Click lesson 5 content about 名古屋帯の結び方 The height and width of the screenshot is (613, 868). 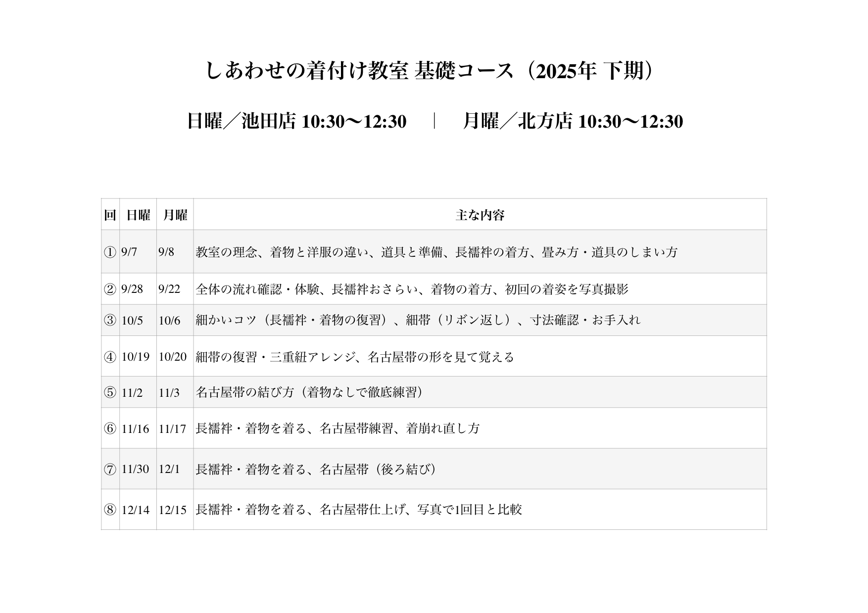pyautogui.click(x=310, y=393)
